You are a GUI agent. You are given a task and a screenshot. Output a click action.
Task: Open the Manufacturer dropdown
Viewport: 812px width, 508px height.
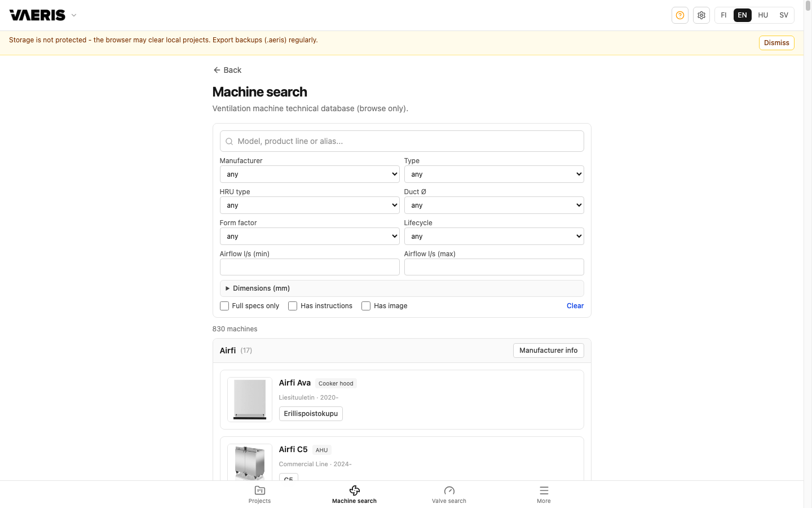310,174
